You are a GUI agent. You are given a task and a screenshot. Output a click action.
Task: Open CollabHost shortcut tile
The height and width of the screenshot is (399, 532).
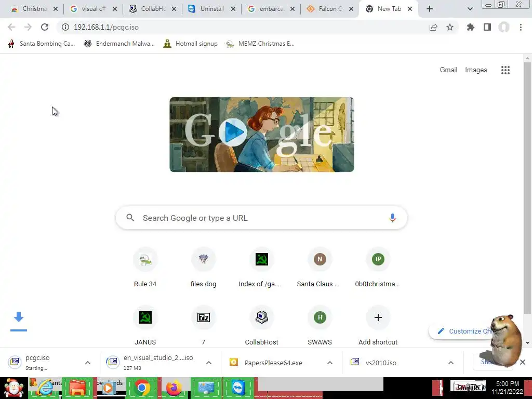pyautogui.click(x=262, y=326)
